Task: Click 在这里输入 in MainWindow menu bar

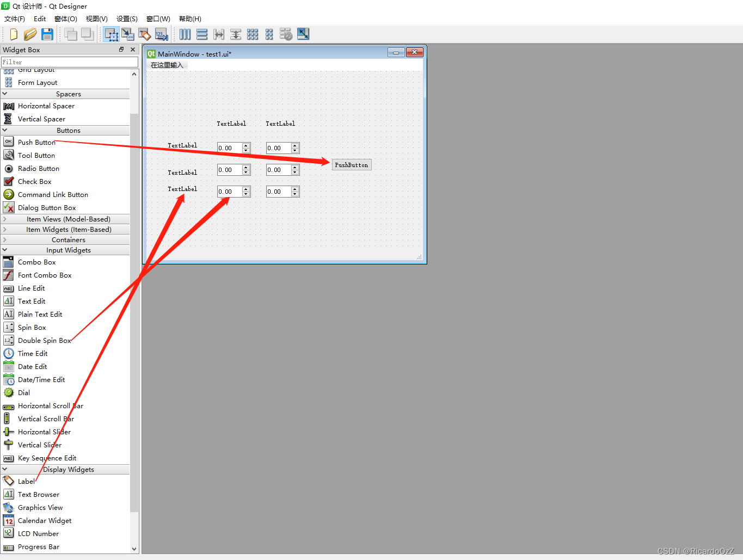Action: tap(167, 65)
